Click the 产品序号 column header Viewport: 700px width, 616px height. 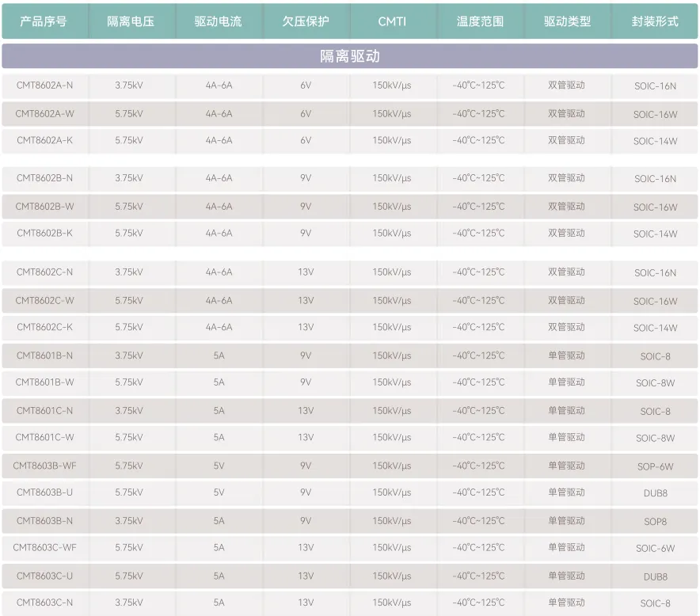[44, 21]
